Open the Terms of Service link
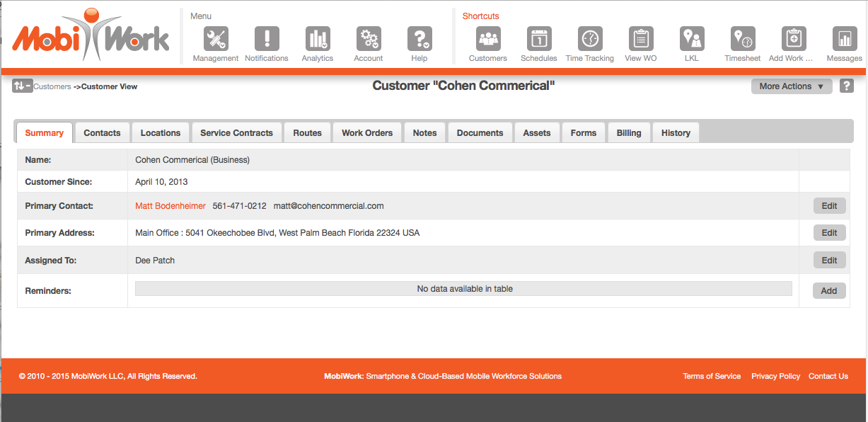The image size is (868, 422). (x=712, y=376)
